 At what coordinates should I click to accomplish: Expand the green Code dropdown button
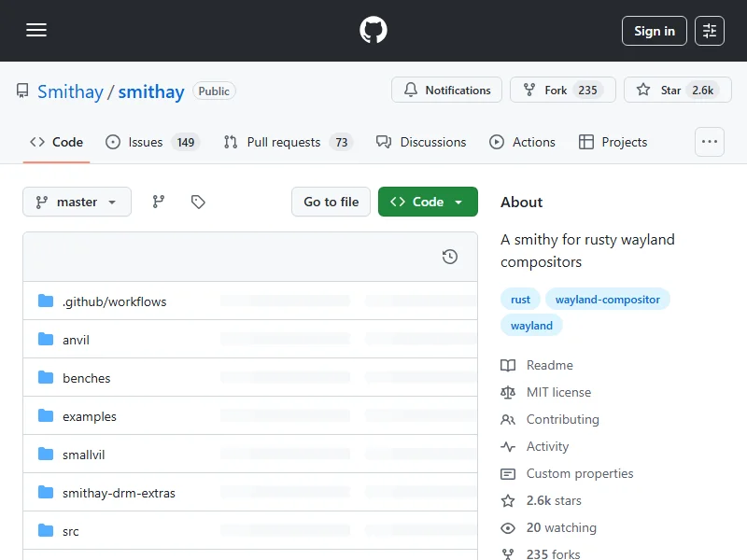(428, 202)
